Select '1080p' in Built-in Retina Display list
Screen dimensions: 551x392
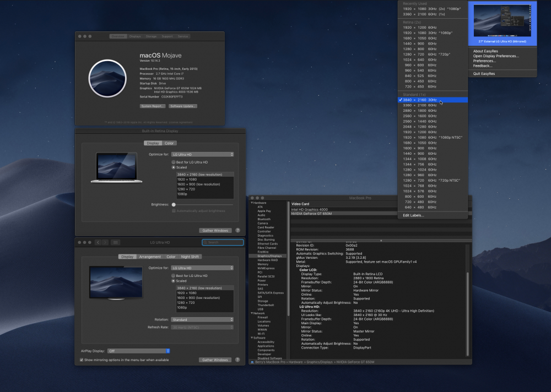coord(204,194)
